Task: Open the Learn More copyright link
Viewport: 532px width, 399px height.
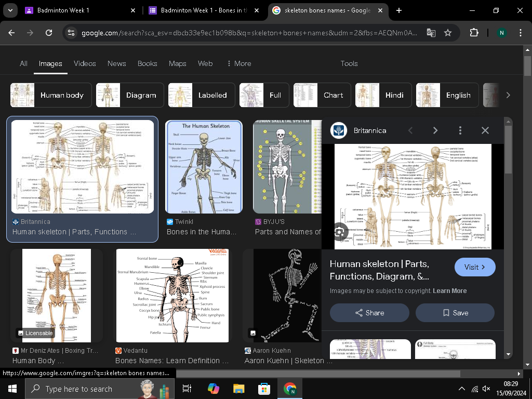Action: click(449, 291)
